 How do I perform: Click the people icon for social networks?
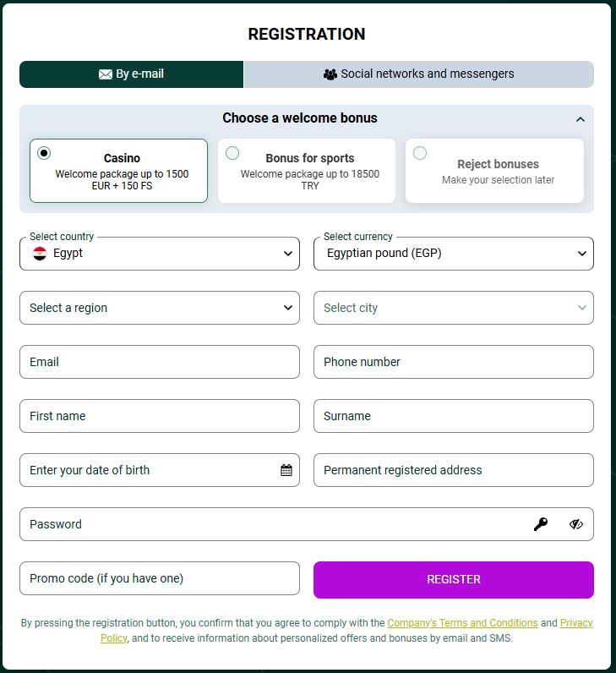pos(330,74)
